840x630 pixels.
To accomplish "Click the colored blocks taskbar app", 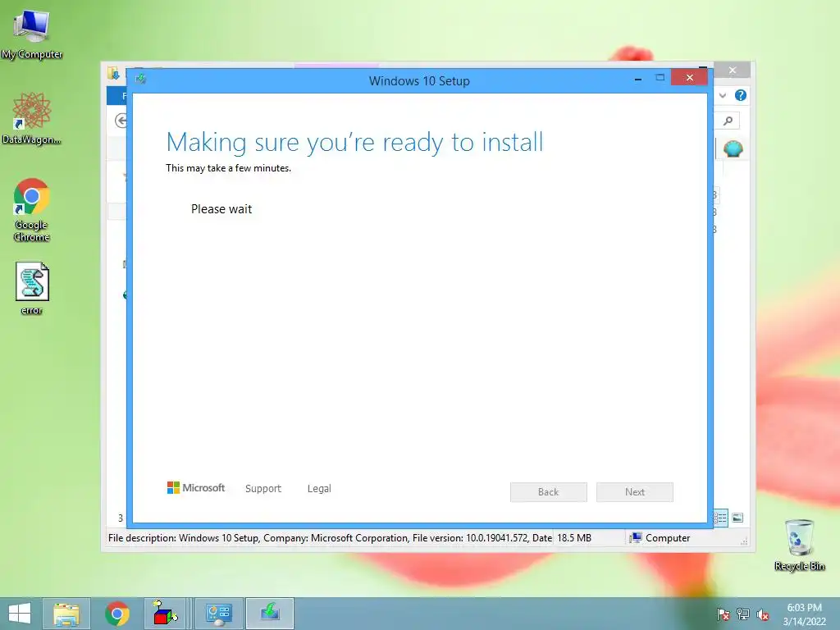I will 165,614.
